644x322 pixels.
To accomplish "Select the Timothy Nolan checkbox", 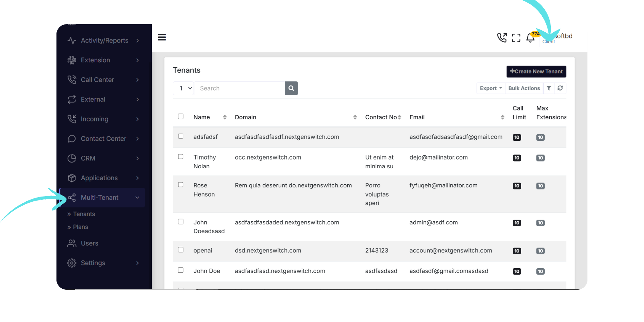I will 181,157.
